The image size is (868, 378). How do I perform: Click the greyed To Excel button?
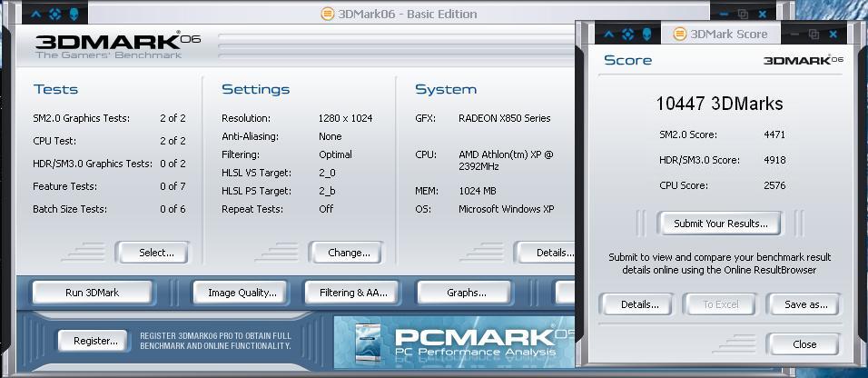[x=720, y=304]
